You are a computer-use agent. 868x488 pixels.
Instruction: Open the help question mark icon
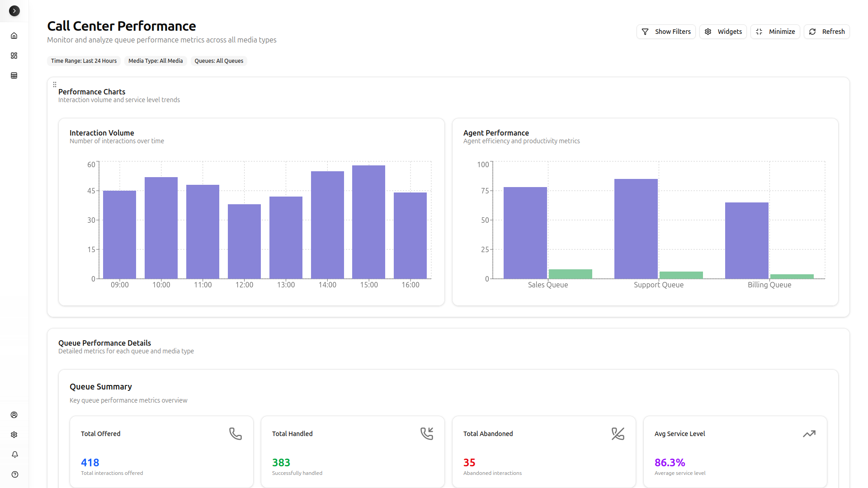tap(14, 474)
